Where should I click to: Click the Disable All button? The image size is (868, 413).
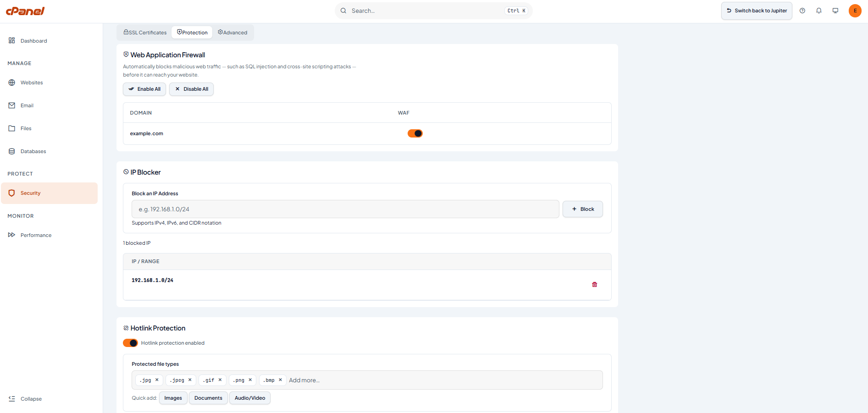click(x=191, y=89)
